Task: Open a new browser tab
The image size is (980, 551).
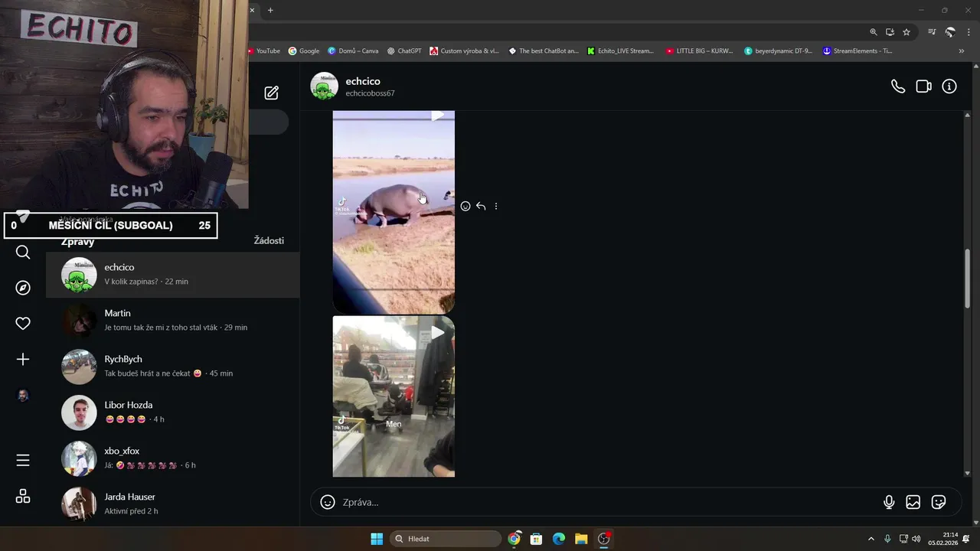Action: (270, 10)
